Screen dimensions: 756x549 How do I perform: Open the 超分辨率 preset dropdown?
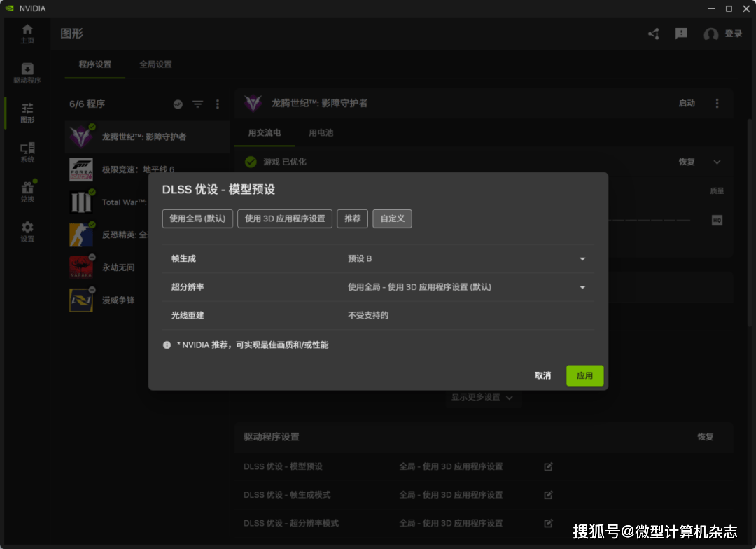click(465, 287)
